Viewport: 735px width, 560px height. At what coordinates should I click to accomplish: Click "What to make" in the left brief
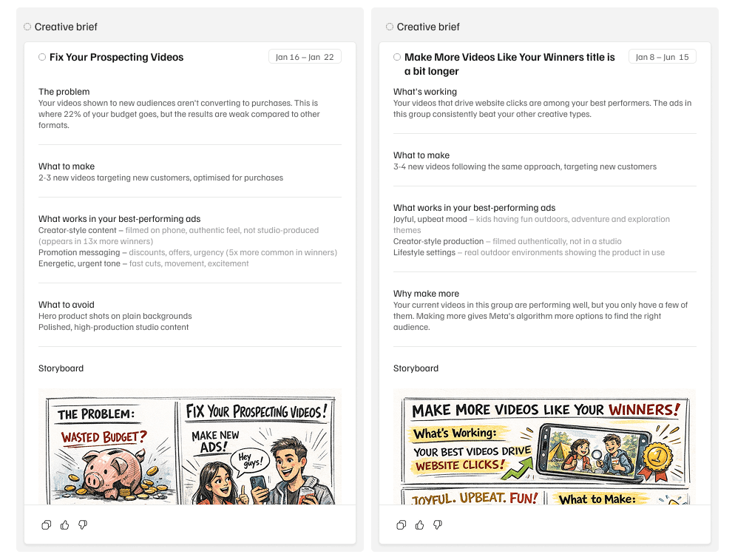tap(67, 166)
